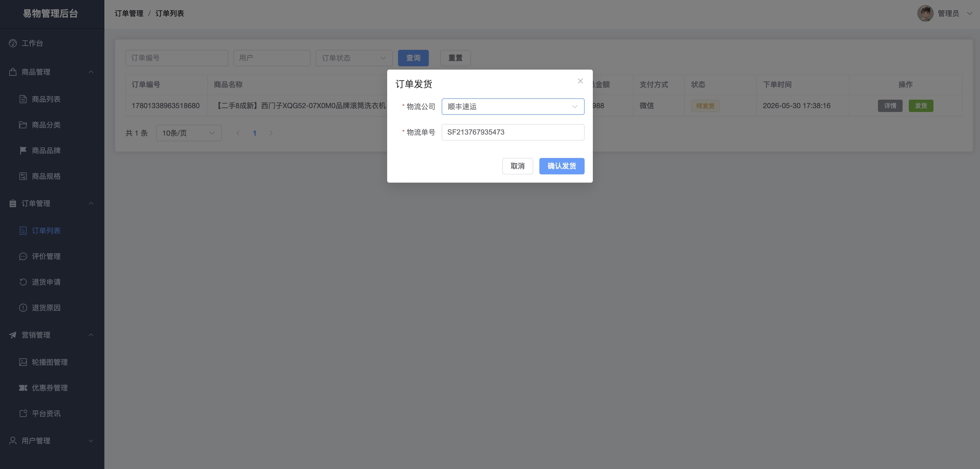Click the 重置 reset button
Viewport: 980px width, 469px height.
[455, 58]
